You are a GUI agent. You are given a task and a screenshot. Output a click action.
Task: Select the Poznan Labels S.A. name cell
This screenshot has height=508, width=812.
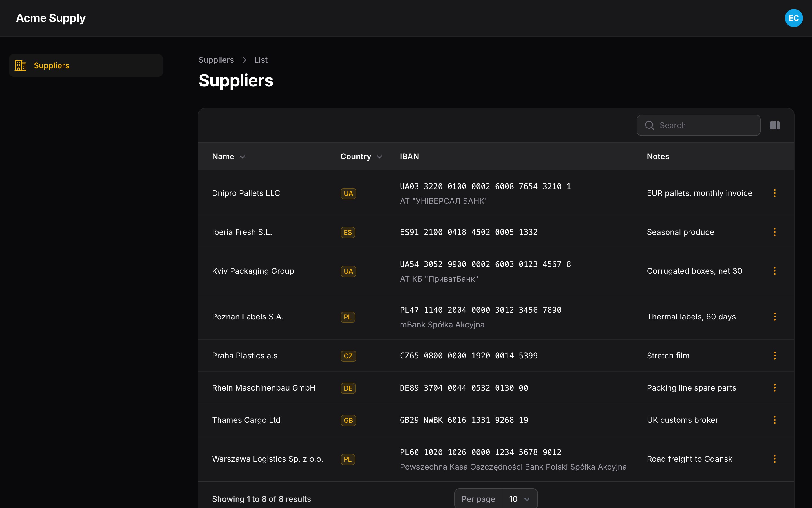[248, 317]
